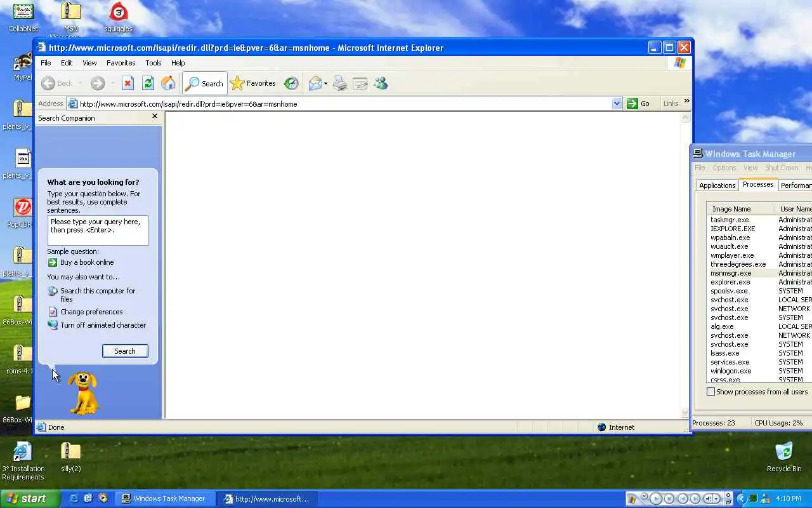Open the History toolbar button

[x=291, y=83]
